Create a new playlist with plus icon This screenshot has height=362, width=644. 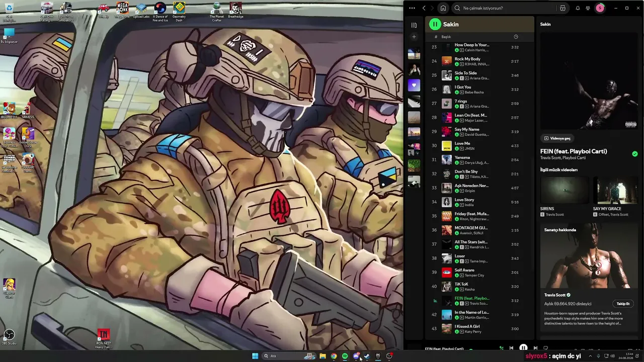click(414, 37)
